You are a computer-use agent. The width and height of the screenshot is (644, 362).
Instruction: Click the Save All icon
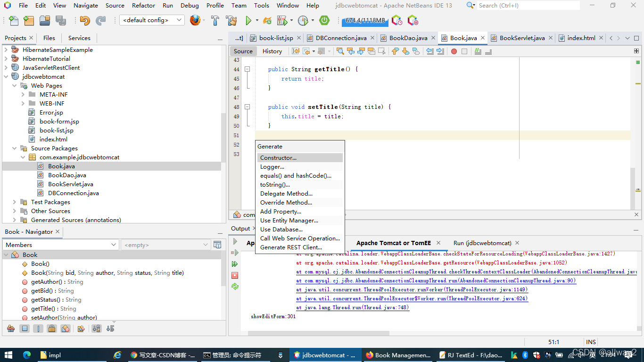60,20
